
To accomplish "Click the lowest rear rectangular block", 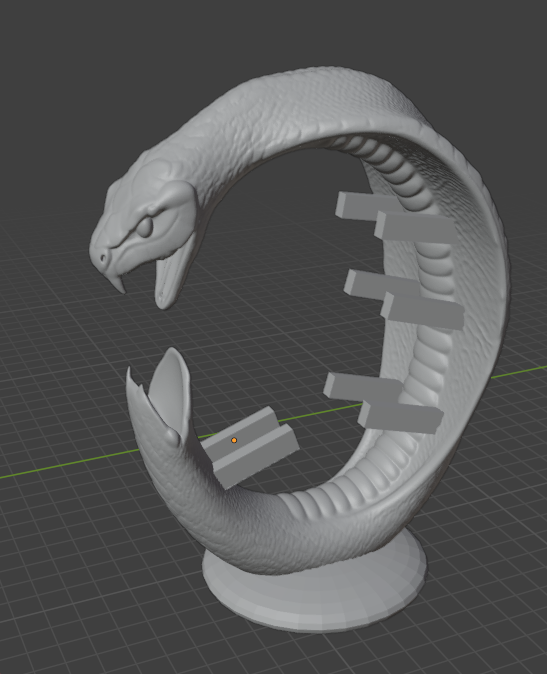I will coord(361,386).
